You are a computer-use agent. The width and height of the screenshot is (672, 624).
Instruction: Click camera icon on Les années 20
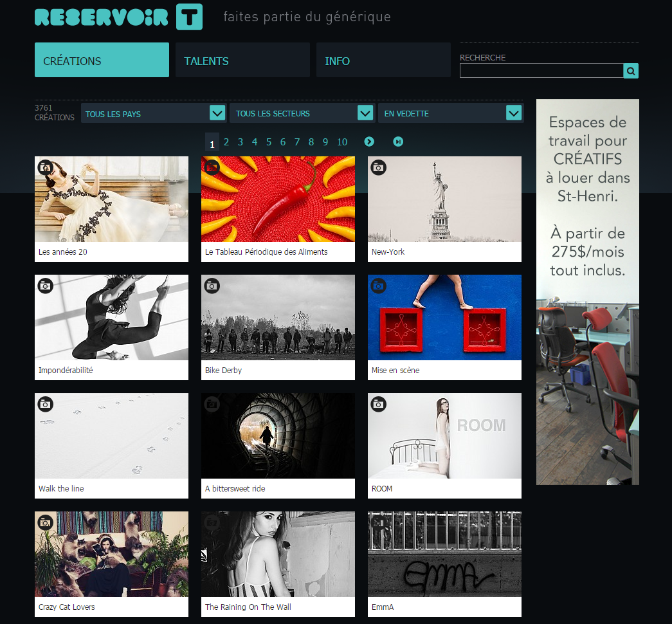click(x=46, y=167)
